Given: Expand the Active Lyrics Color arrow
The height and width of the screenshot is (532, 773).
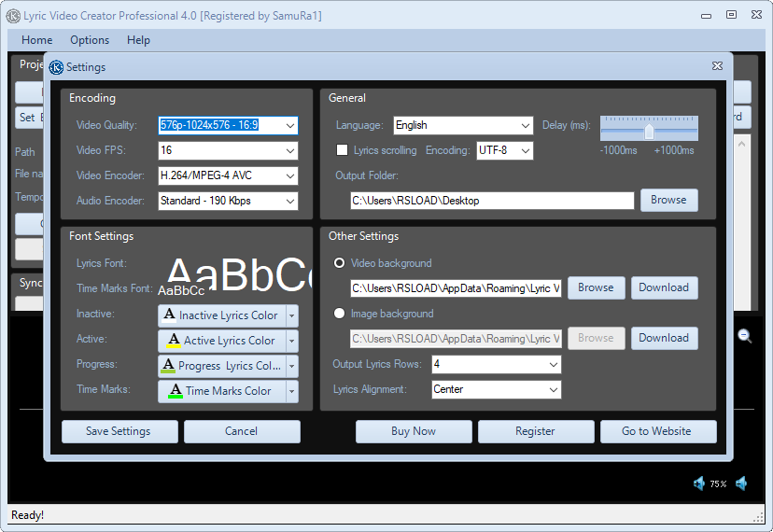Looking at the screenshot, I should pyautogui.click(x=292, y=341).
